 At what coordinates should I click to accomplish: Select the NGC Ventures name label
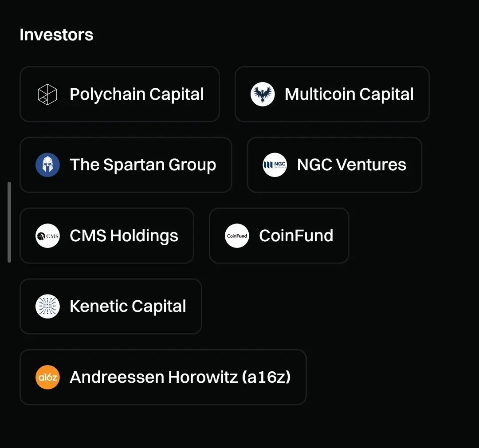pyautogui.click(x=351, y=165)
